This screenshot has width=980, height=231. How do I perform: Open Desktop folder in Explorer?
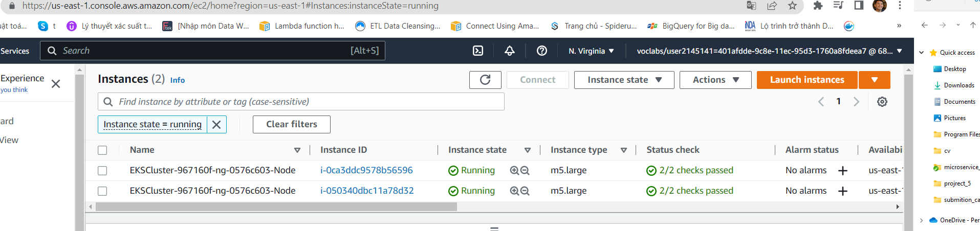point(954,69)
